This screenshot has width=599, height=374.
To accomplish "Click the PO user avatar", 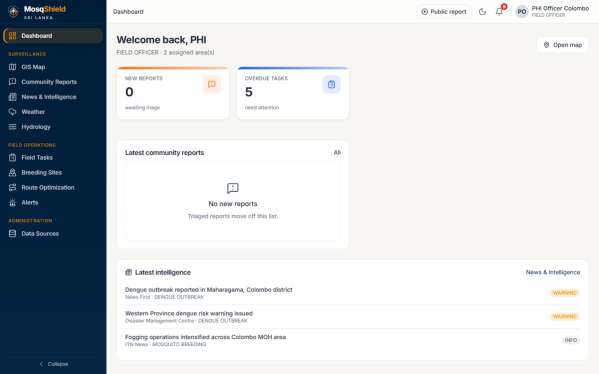I will [x=522, y=12].
